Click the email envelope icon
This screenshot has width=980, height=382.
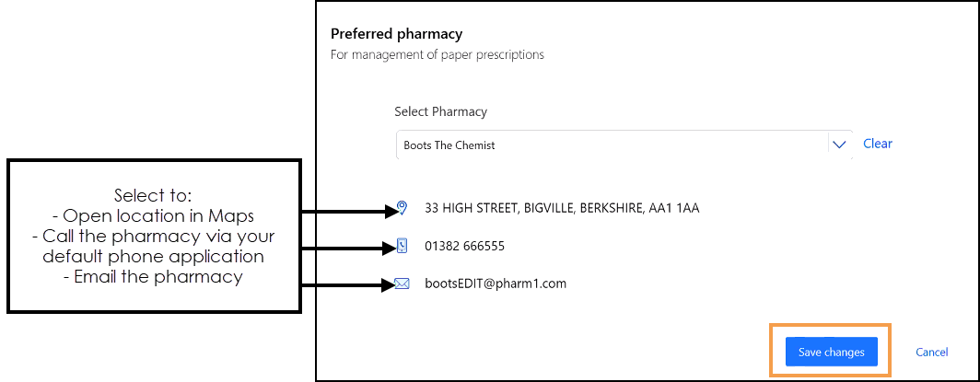click(x=402, y=284)
